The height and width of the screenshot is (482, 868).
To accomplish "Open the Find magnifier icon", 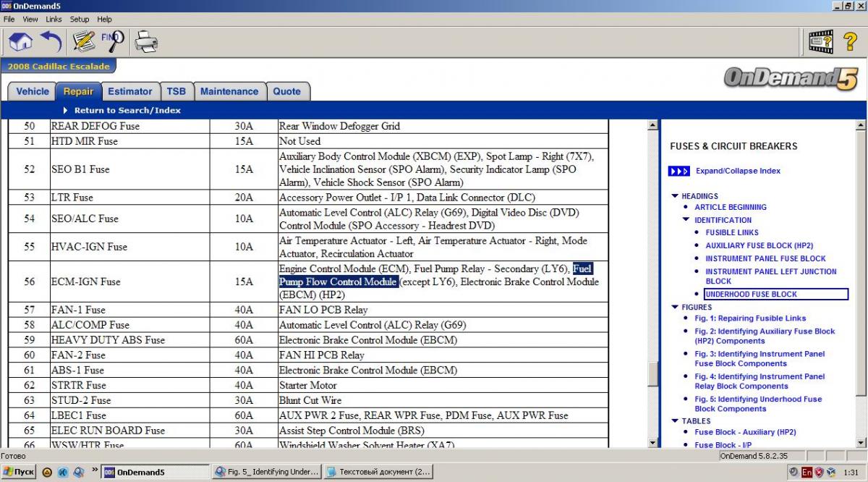I will [x=113, y=42].
